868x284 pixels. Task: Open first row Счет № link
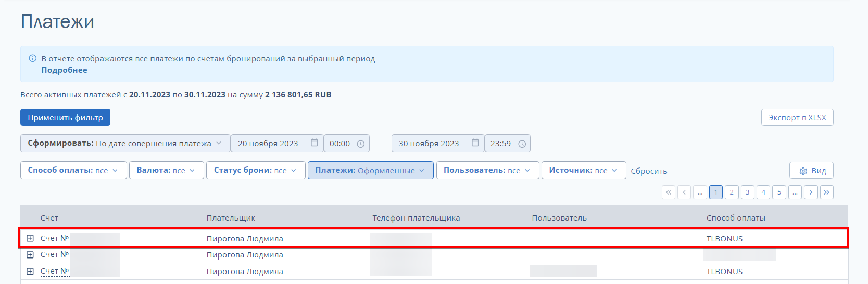coord(55,238)
